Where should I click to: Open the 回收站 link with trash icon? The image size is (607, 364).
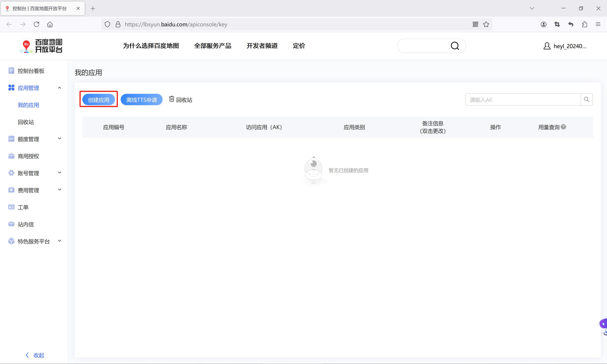pyautogui.click(x=181, y=100)
